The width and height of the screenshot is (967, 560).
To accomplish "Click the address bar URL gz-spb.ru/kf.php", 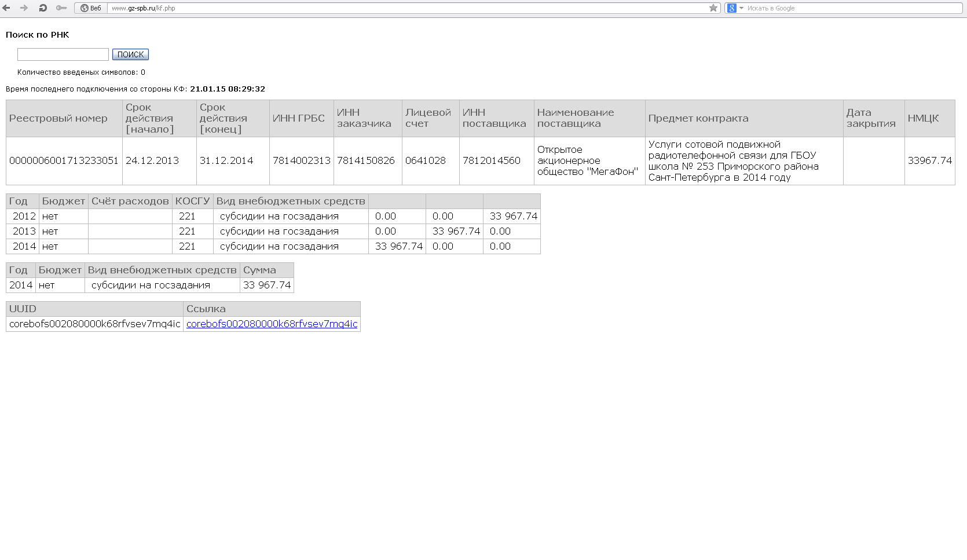I will pyautogui.click(x=144, y=8).
